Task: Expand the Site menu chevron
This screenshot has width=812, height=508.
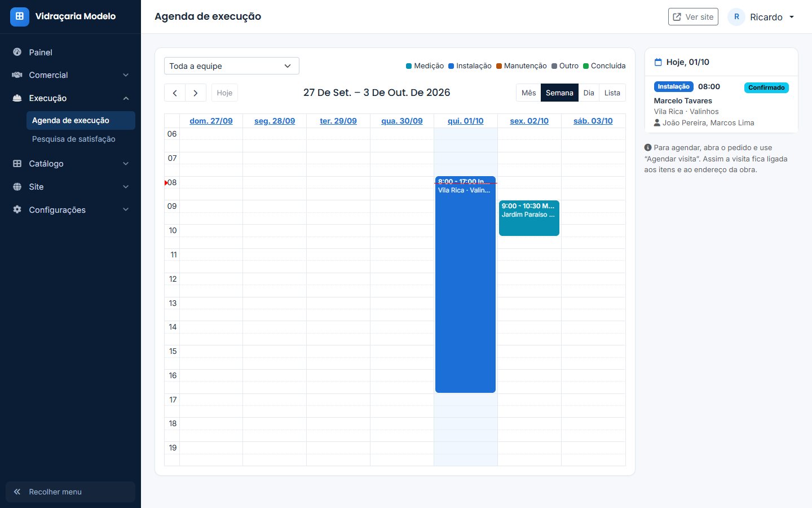Action: [x=126, y=187]
